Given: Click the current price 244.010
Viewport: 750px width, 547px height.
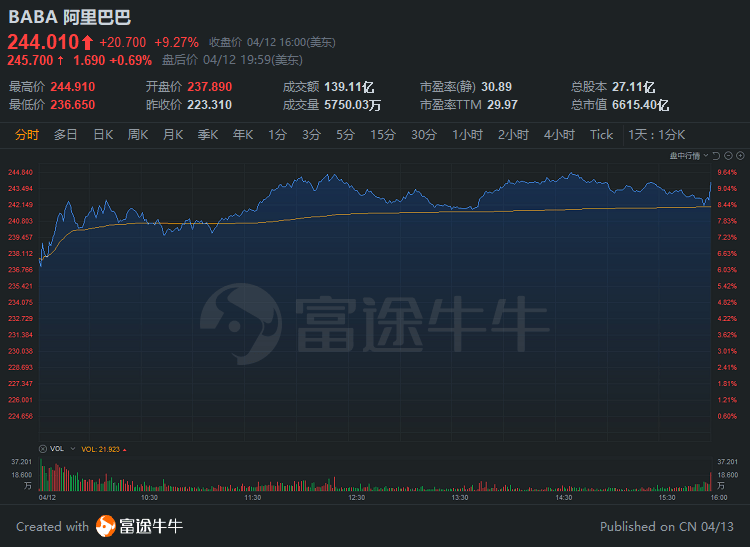Looking at the screenshot, I should click(43, 42).
